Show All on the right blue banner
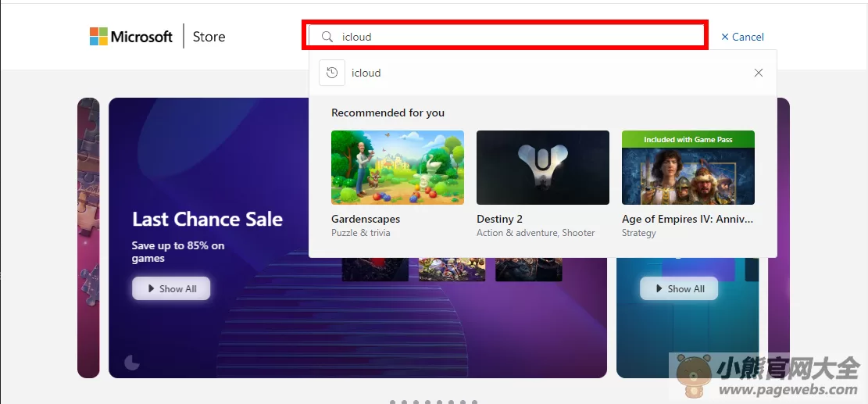868x404 pixels. (x=679, y=288)
